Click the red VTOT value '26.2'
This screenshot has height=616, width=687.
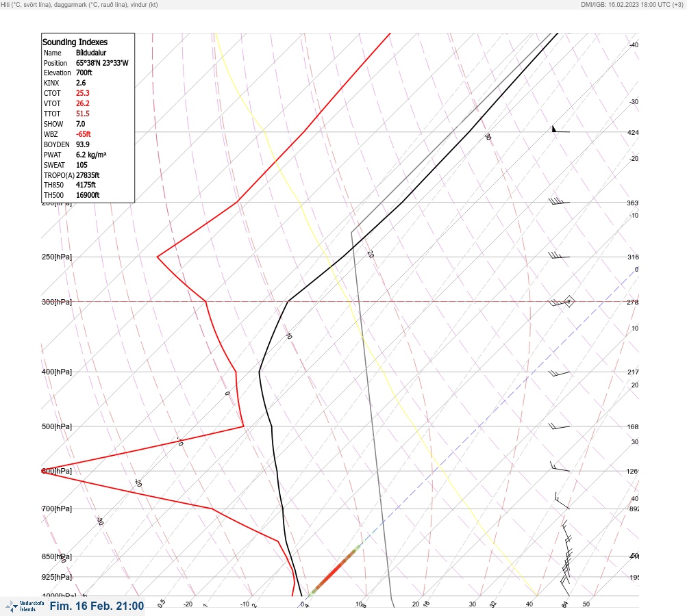83,103
